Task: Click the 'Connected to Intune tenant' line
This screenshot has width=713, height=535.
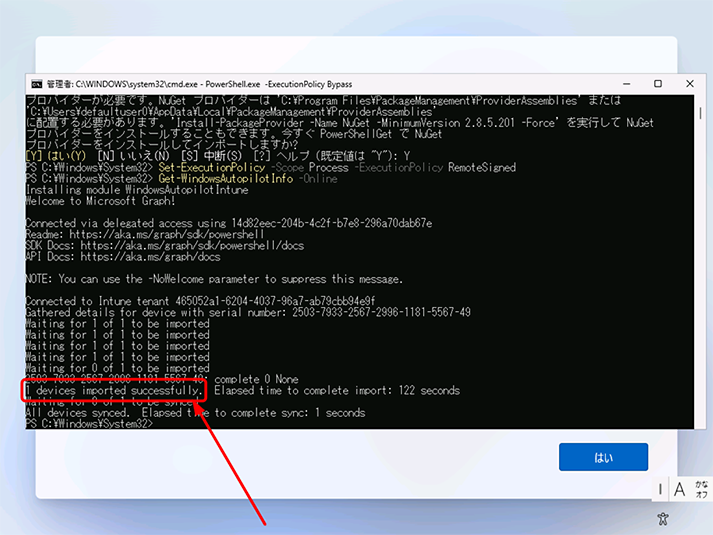Action: click(x=201, y=301)
